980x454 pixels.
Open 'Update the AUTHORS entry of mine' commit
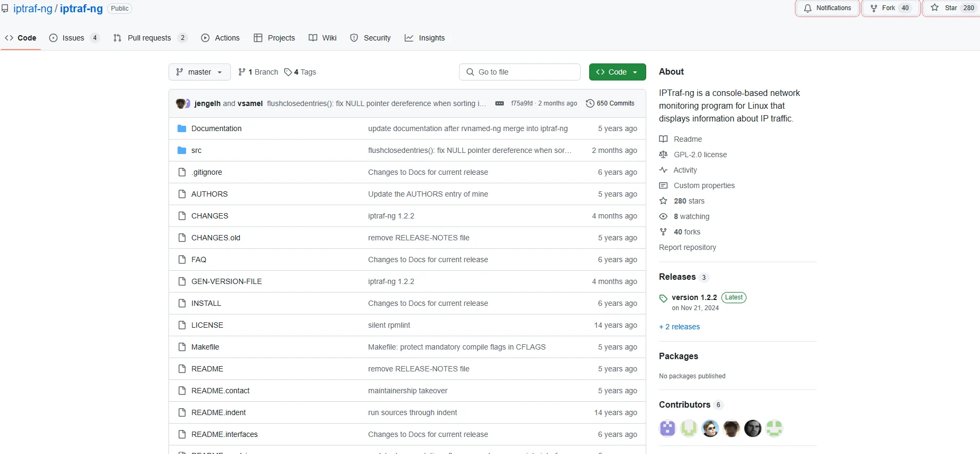click(428, 194)
